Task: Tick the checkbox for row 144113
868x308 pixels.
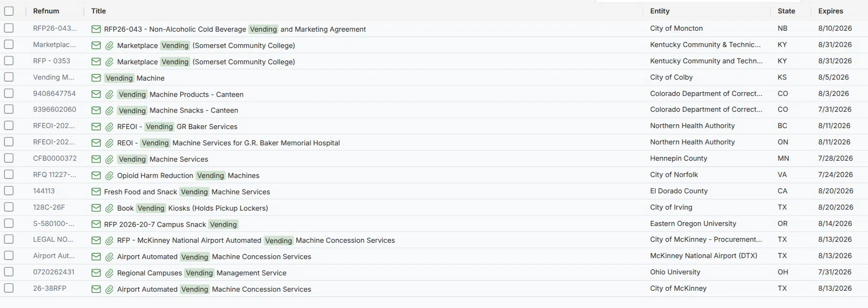Action: (x=9, y=190)
